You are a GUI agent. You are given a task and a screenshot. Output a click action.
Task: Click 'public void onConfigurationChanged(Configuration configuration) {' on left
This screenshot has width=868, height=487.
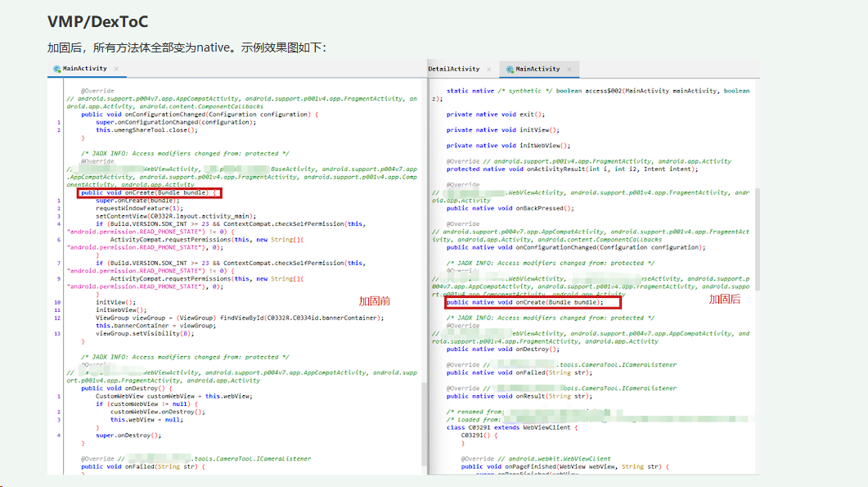(x=200, y=115)
